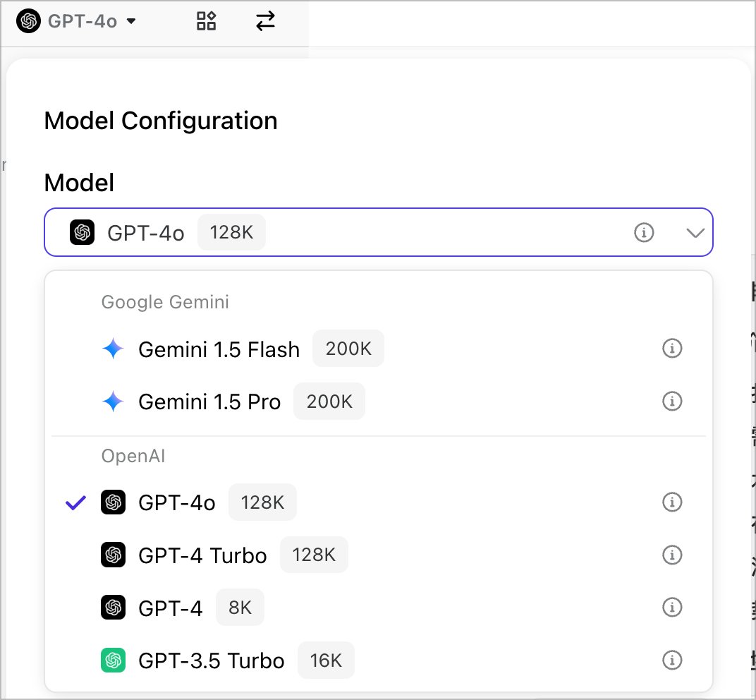Image resolution: width=756 pixels, height=700 pixels.
Task: Click the grid apps icon in top bar
Action: pos(206,21)
